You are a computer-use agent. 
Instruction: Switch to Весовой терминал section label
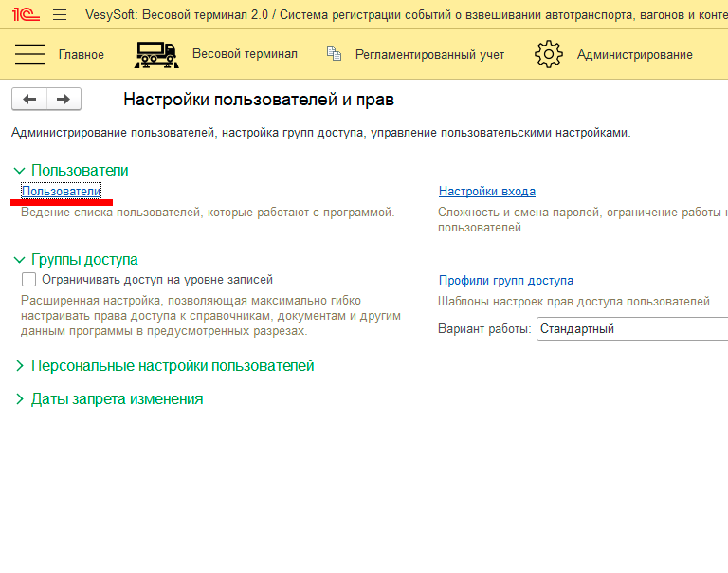click(245, 54)
